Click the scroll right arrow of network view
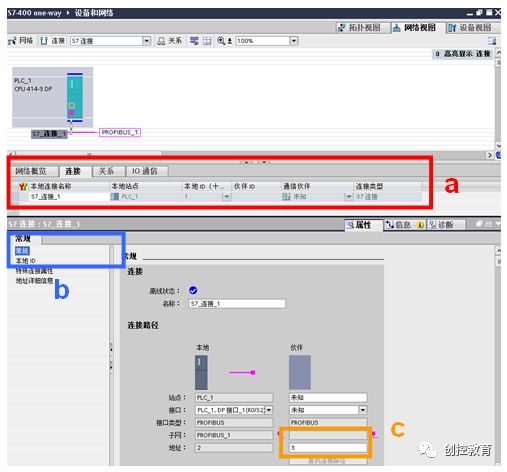 [x=490, y=155]
